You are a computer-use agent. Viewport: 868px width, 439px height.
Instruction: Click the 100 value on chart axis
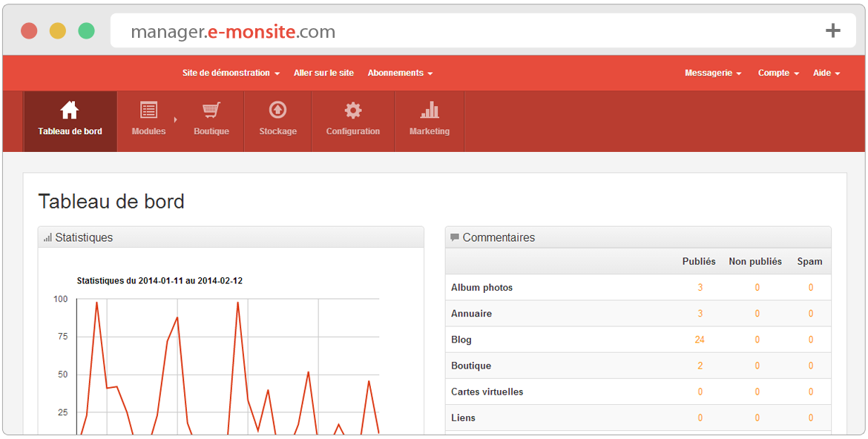point(60,299)
